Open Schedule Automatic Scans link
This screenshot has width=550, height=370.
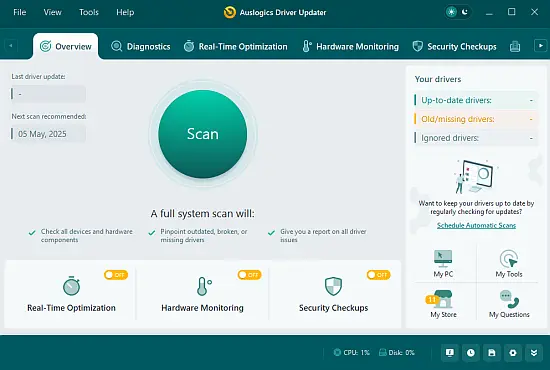click(x=476, y=225)
